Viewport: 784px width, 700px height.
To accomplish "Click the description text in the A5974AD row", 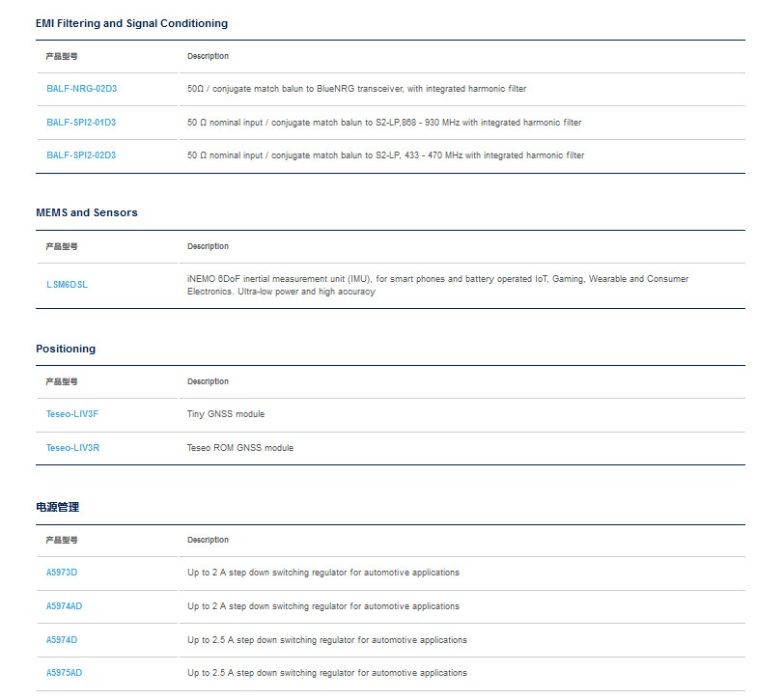I will tap(323, 606).
